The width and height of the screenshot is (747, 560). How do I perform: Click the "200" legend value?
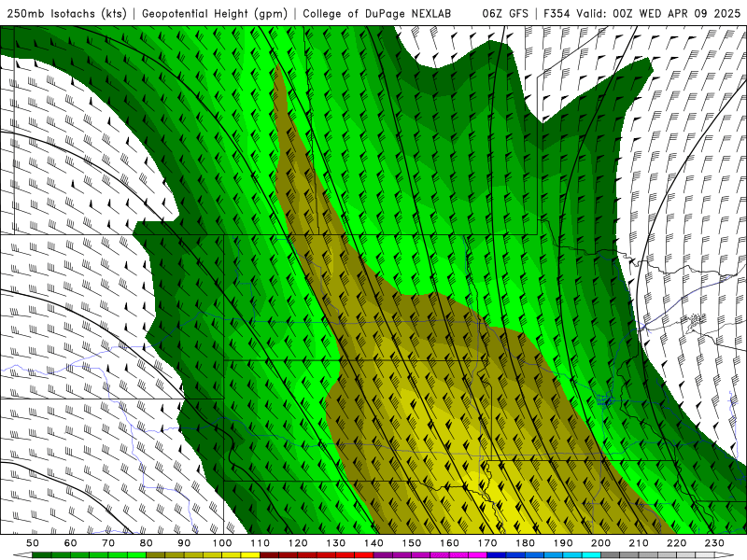[x=600, y=543]
